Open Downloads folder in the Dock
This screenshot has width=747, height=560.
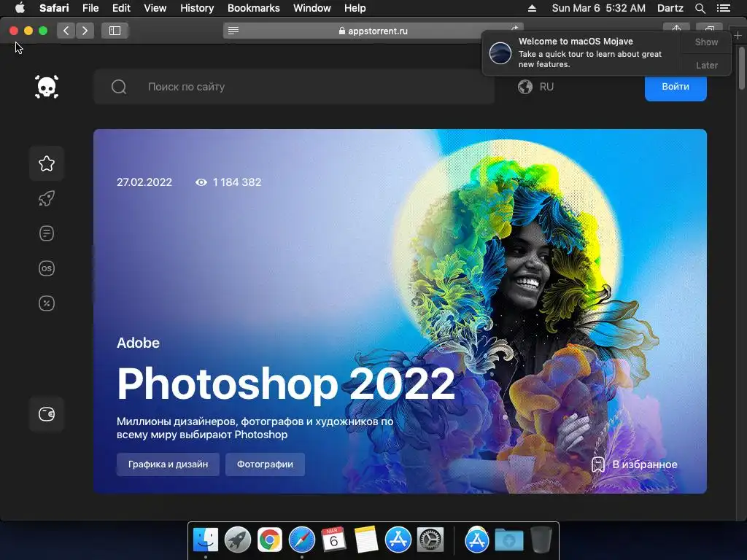pos(508,540)
